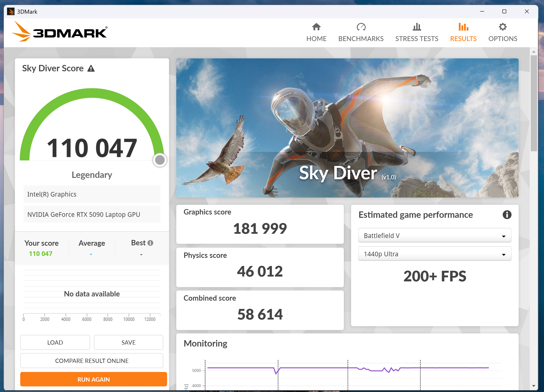544x392 pixels.
Task: Expand the 1440p Ultra resolution dropdown
Action: pos(434,254)
